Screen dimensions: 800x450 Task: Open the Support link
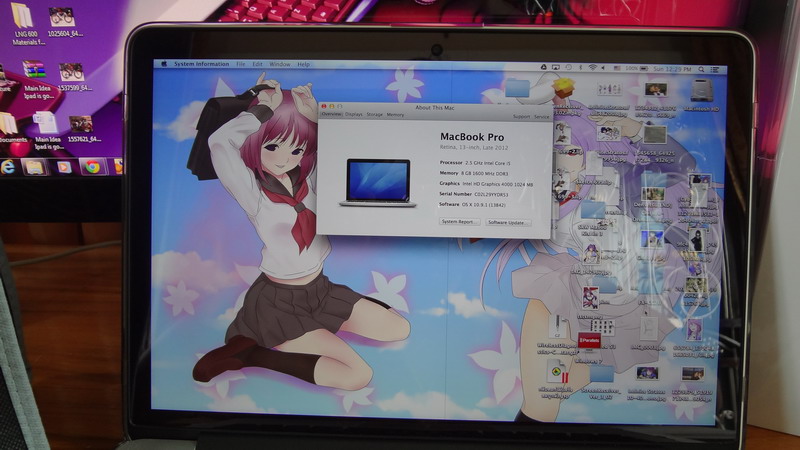pos(521,116)
